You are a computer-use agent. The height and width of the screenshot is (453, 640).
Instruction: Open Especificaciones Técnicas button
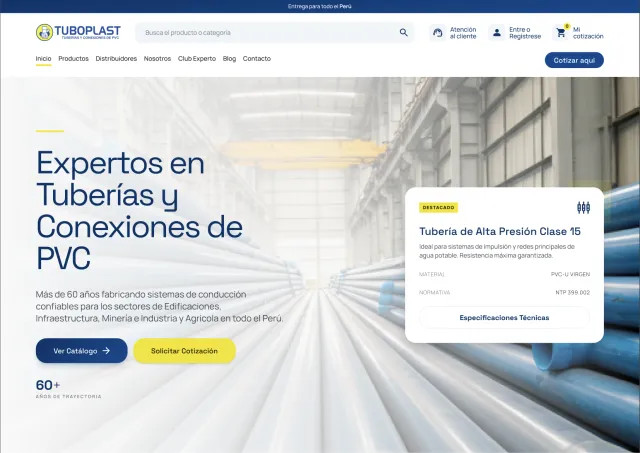click(504, 318)
